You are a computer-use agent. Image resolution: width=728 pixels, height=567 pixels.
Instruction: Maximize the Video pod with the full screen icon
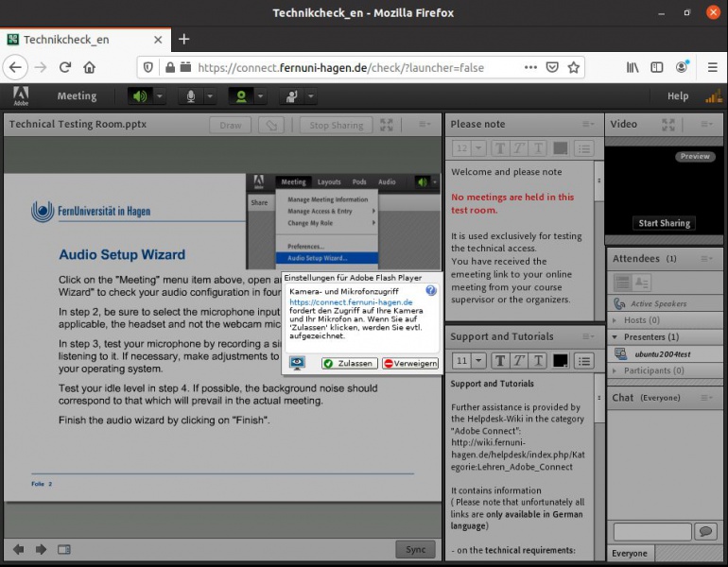(668, 125)
